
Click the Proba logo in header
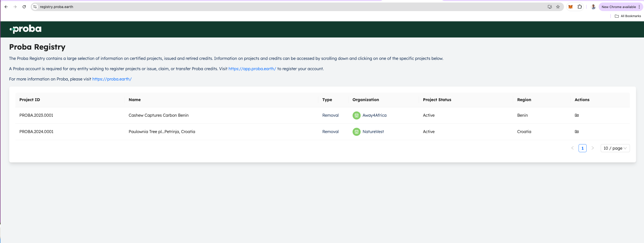pos(26,29)
